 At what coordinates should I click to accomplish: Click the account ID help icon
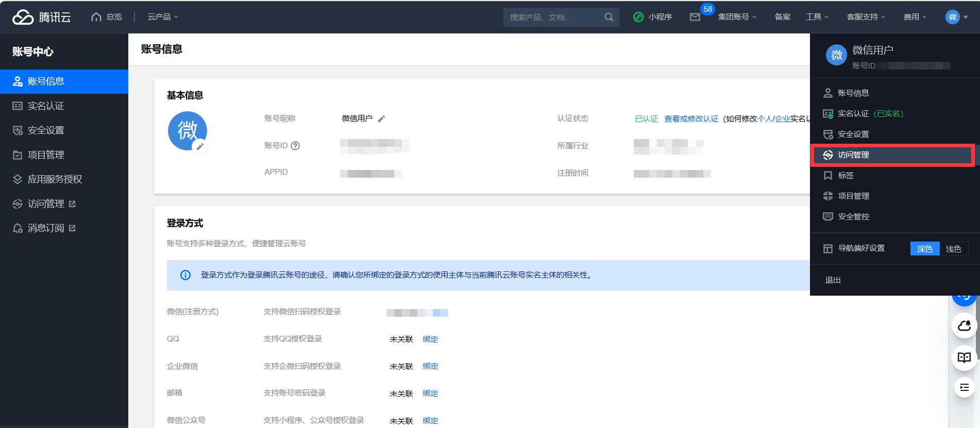295,146
